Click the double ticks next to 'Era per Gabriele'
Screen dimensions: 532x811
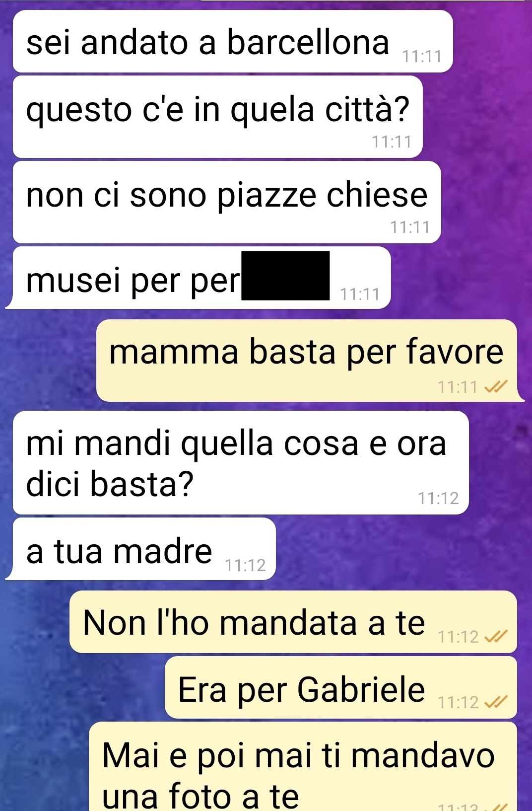tap(497, 702)
